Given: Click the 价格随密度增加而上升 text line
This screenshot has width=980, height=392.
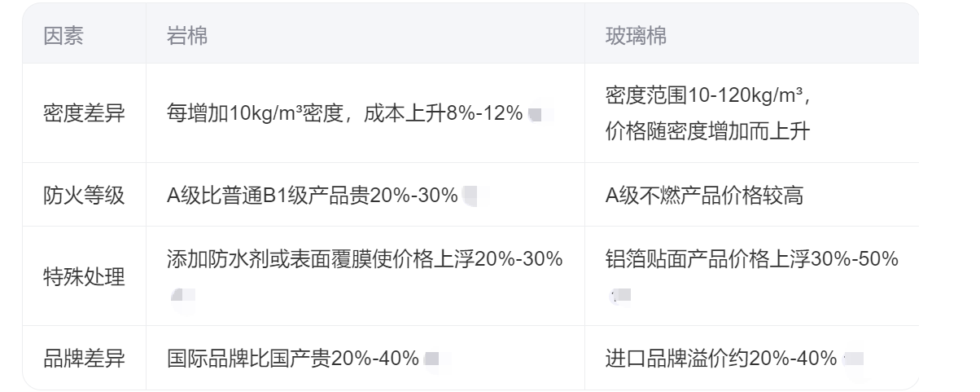Looking at the screenshot, I should [x=707, y=131].
